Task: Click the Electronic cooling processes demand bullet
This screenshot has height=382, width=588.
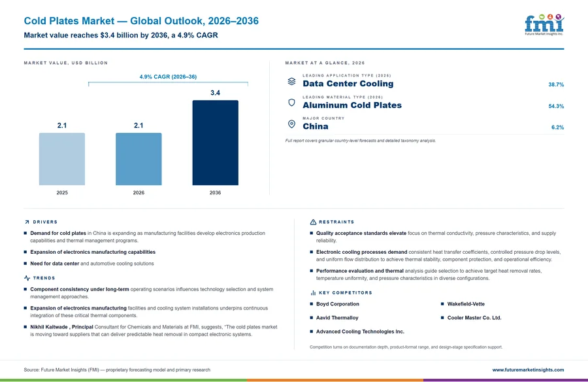Action: (x=435, y=256)
